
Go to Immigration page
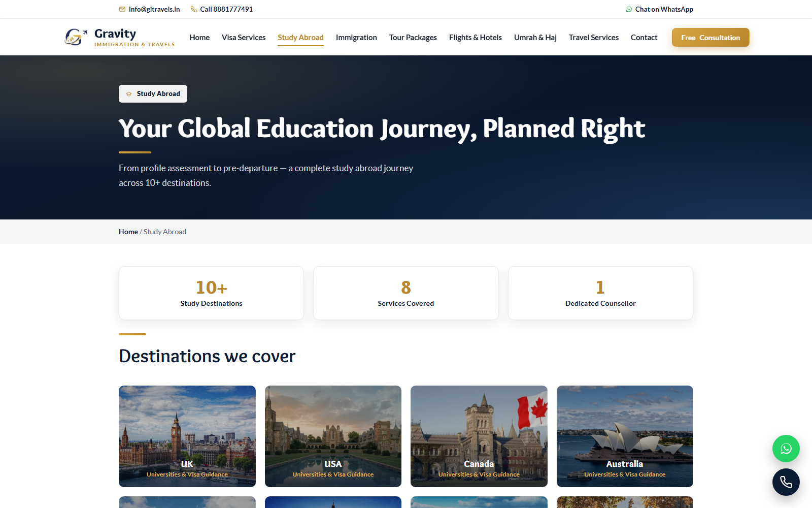356,38
